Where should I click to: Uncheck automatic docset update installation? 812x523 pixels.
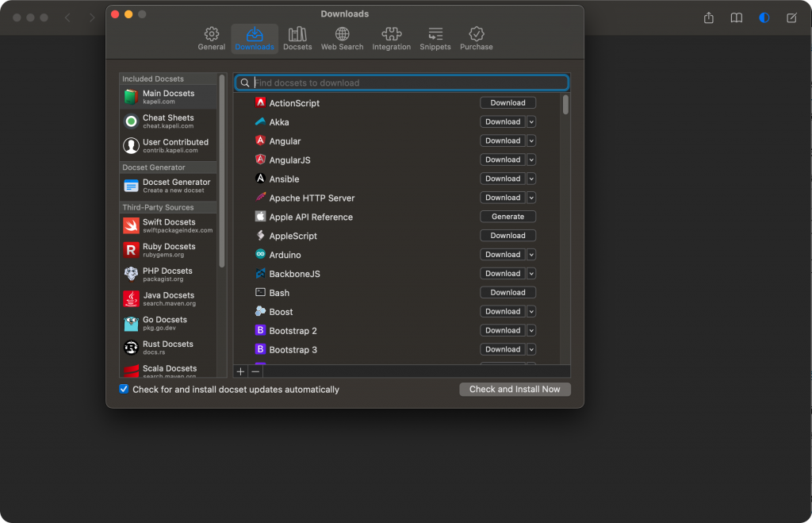coord(124,389)
